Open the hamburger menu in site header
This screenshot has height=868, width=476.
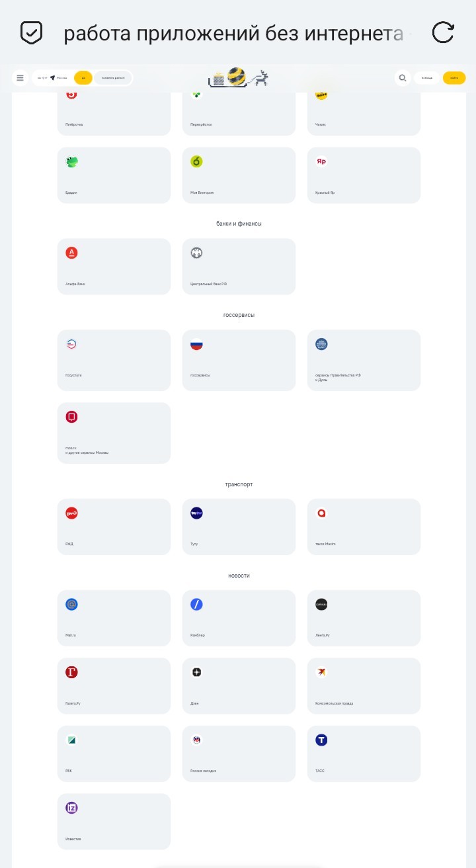tap(20, 78)
